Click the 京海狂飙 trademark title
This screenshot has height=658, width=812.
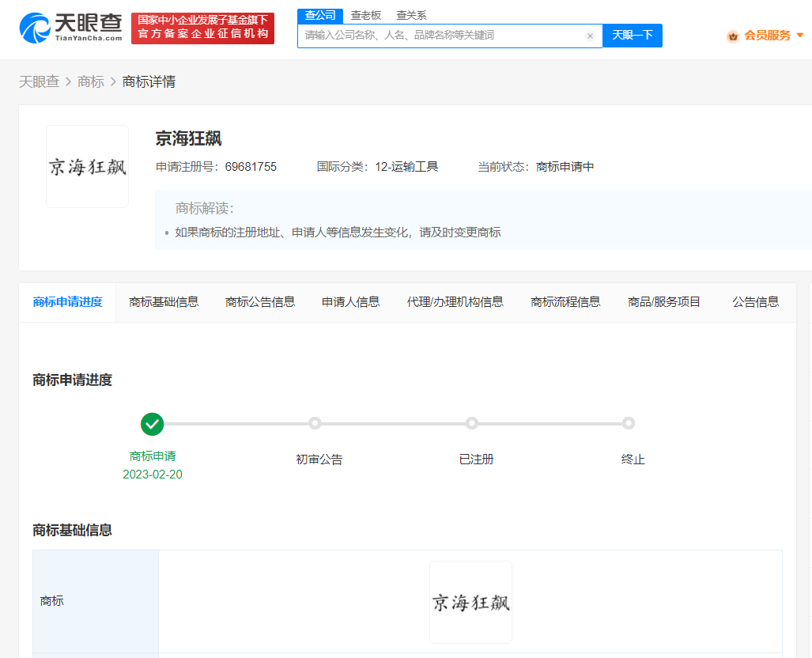tap(188, 138)
